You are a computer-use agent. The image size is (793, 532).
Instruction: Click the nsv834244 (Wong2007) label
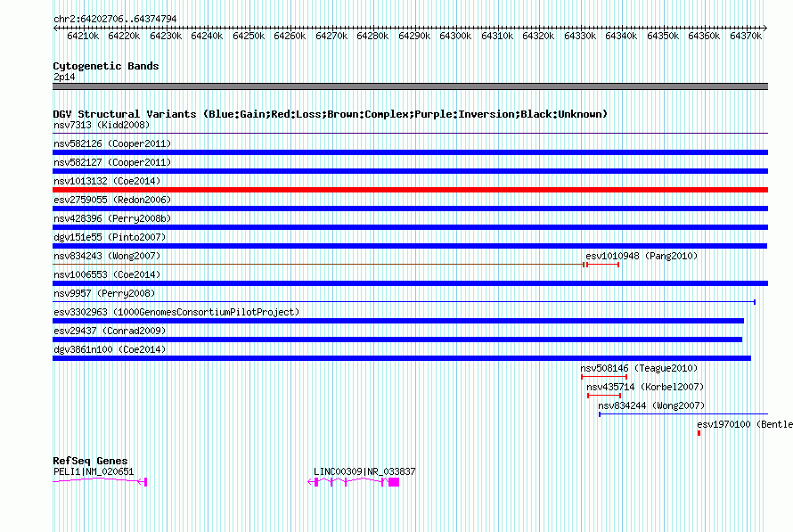pyautogui.click(x=651, y=405)
